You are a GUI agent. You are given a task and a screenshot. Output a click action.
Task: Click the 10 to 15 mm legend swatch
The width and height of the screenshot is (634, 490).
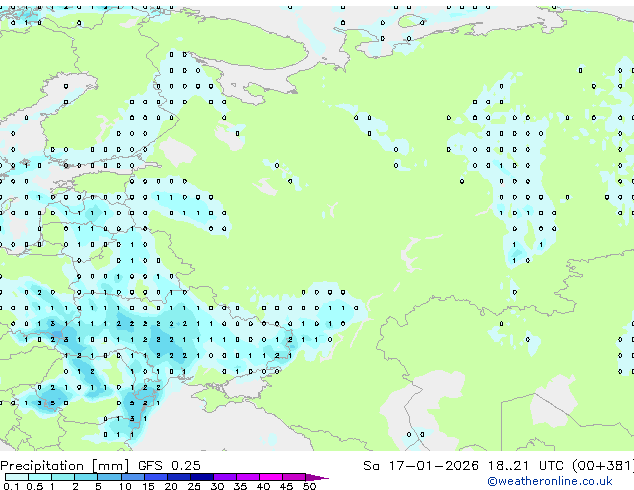point(132,477)
